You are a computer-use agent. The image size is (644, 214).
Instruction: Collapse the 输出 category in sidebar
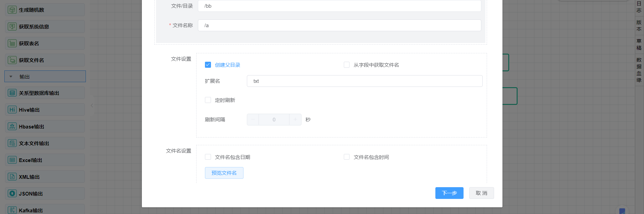(x=11, y=76)
